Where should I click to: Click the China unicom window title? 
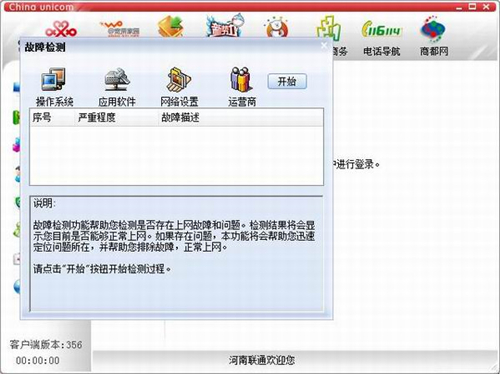coord(41,7)
